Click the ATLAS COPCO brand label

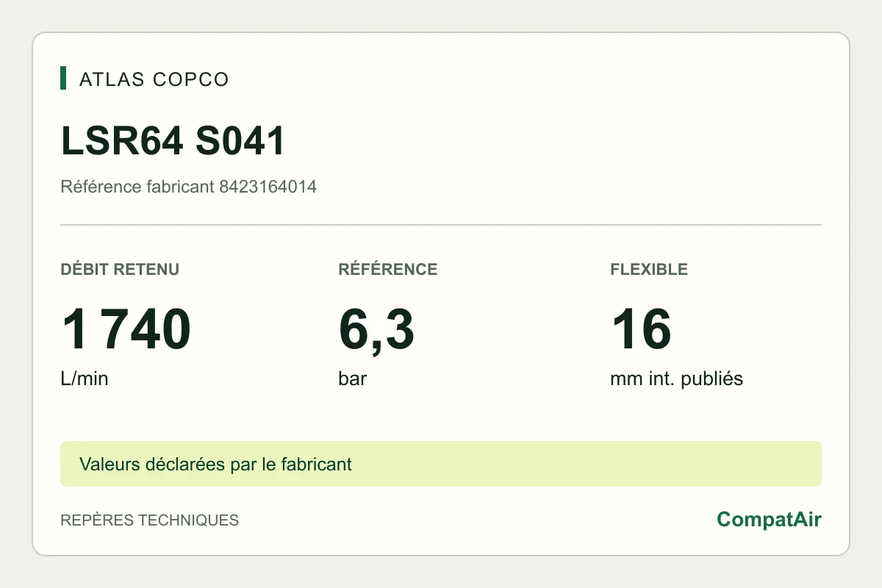(154, 79)
